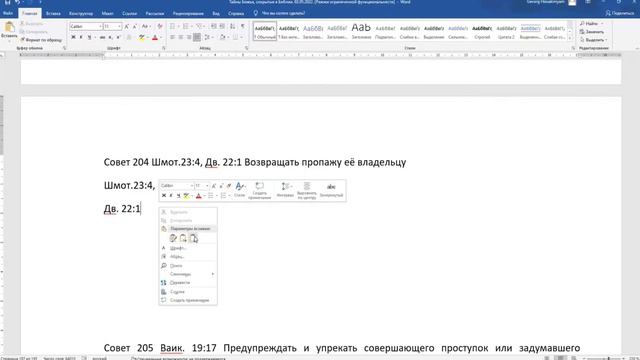This screenshot has width=640, height=360.
Task: Click Создать примечание in the mini toolbar
Action: click(259, 191)
